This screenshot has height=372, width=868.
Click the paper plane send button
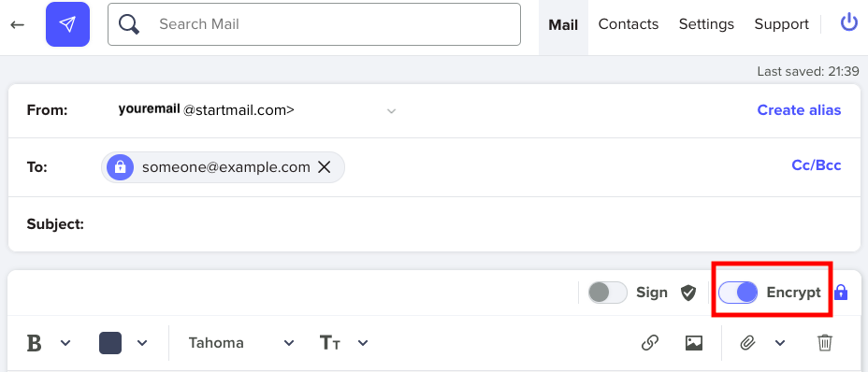[67, 24]
